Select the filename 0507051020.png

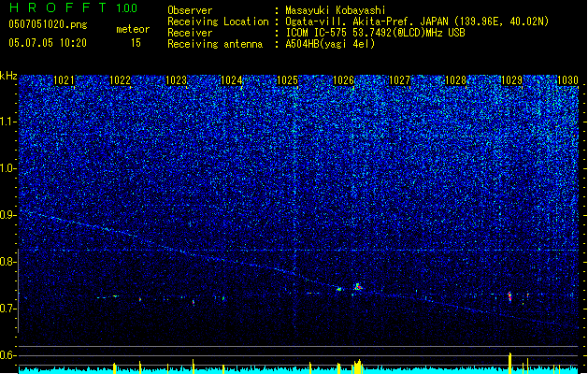point(48,24)
